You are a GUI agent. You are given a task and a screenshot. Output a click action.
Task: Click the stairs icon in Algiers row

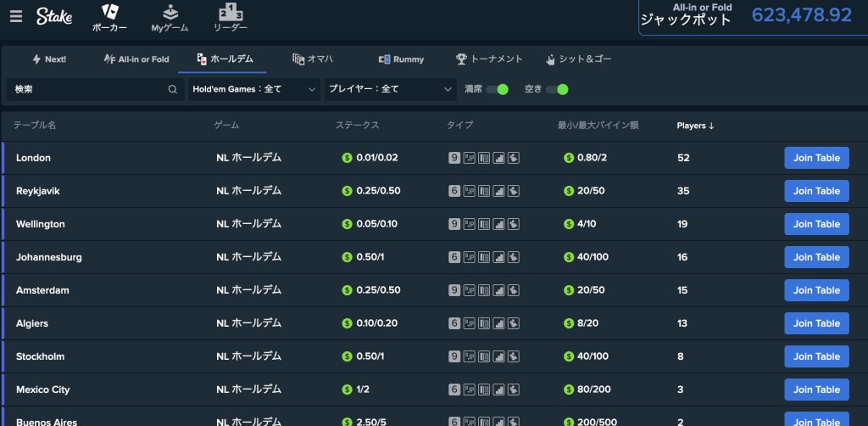[x=498, y=323]
